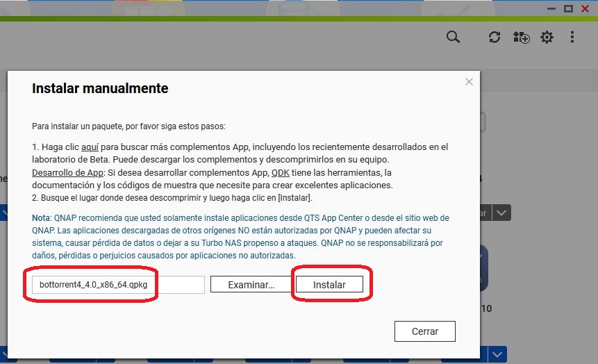Click Instalar to install the package

329,285
